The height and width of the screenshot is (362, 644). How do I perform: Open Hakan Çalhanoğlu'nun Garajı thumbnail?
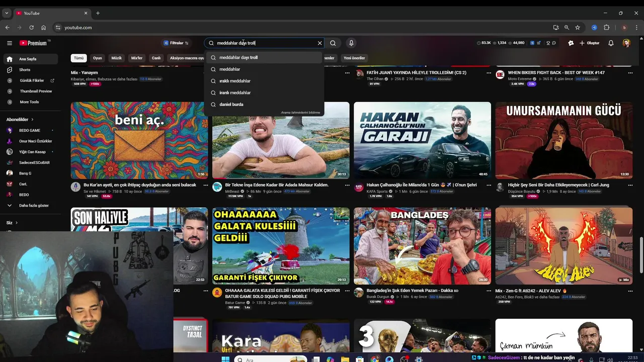(422, 140)
